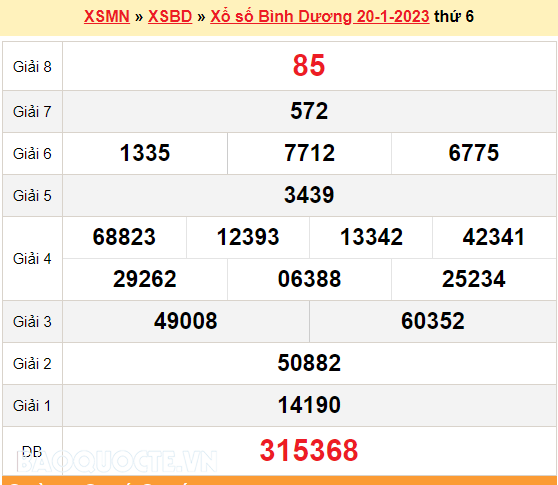The image size is (558, 485).
Task: Click the Giải 3 row label
Action: 32,322
